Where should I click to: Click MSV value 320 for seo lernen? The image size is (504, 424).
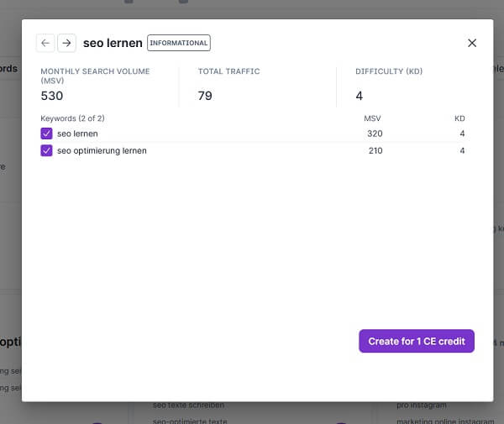(x=375, y=133)
